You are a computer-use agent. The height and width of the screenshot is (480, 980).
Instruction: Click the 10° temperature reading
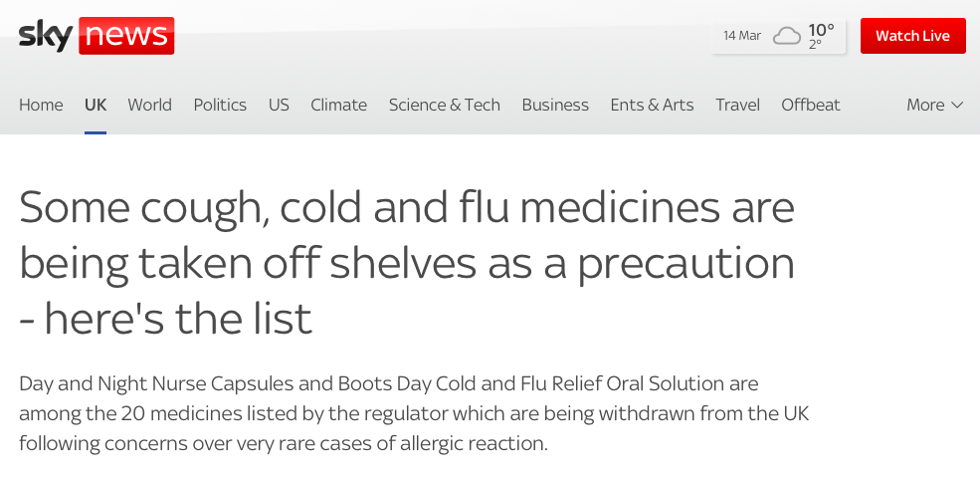point(821,30)
